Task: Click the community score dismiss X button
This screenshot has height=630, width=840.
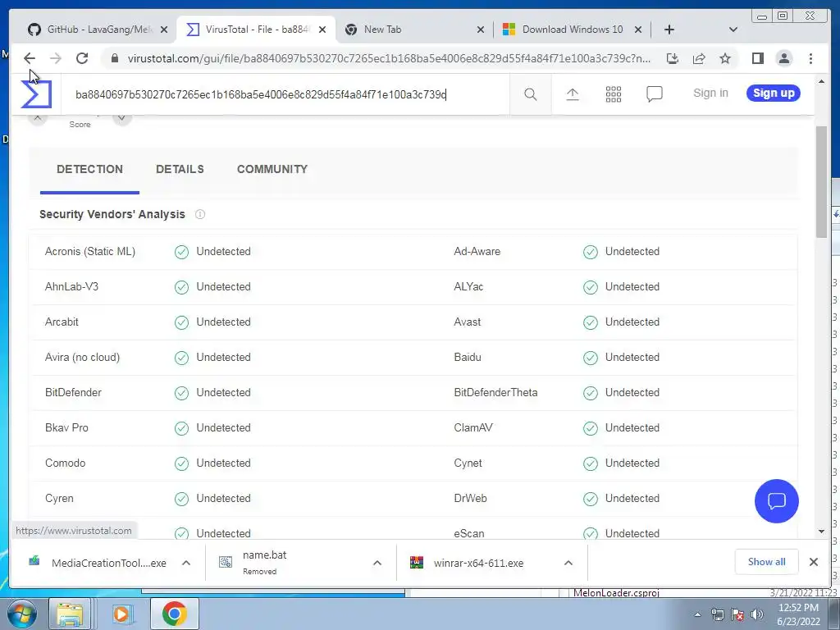Action: pyautogui.click(x=38, y=118)
